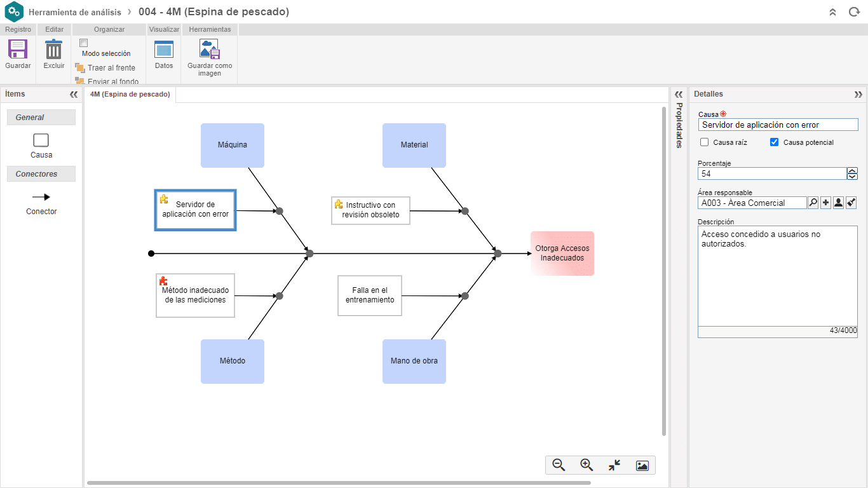Screen dimensions: 868x488
Task: Select the 4M (Espina de pescado) tab
Action: [x=130, y=94]
